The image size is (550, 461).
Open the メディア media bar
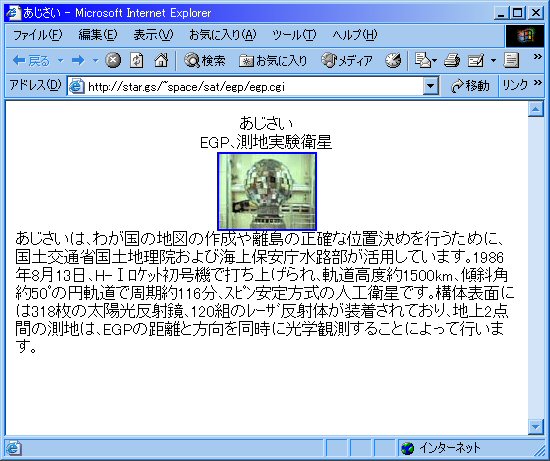[x=347, y=61]
